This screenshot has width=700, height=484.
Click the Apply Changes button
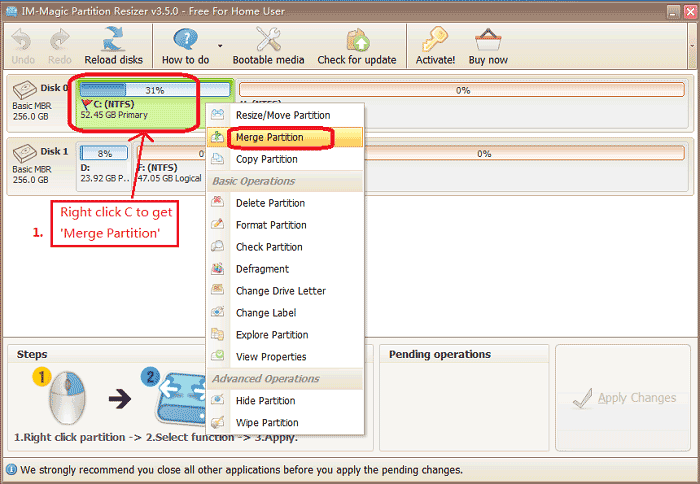point(624,398)
